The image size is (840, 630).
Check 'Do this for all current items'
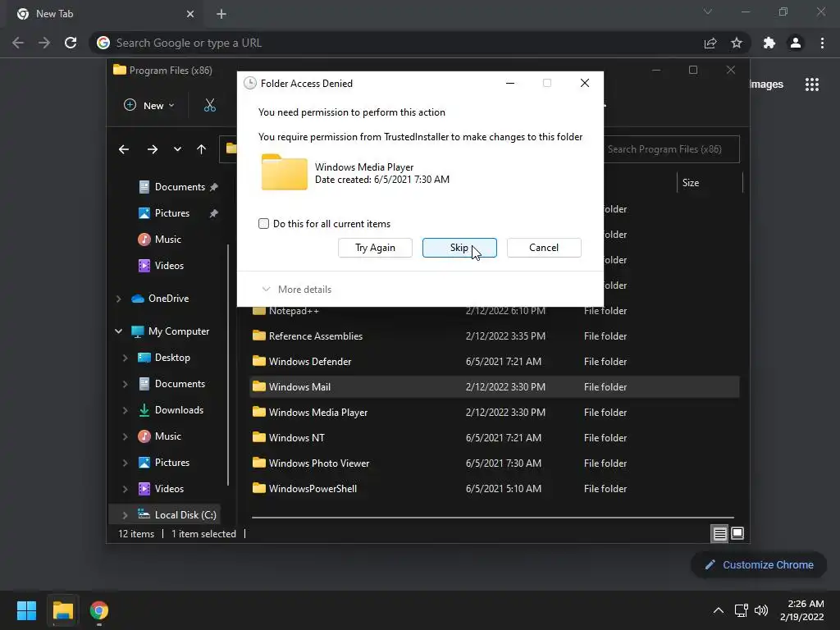point(263,223)
